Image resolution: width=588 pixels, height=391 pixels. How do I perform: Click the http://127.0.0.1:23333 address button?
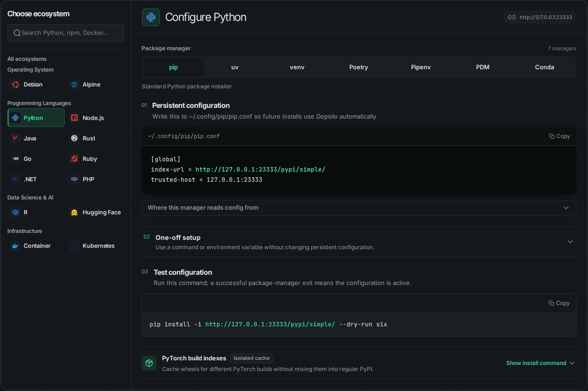click(540, 17)
